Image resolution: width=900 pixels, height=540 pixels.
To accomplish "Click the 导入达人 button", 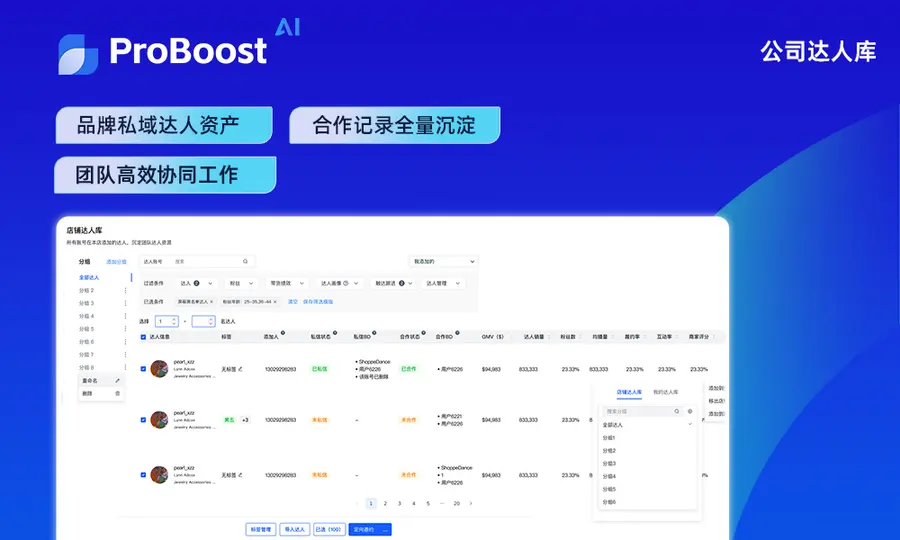I will click(295, 529).
